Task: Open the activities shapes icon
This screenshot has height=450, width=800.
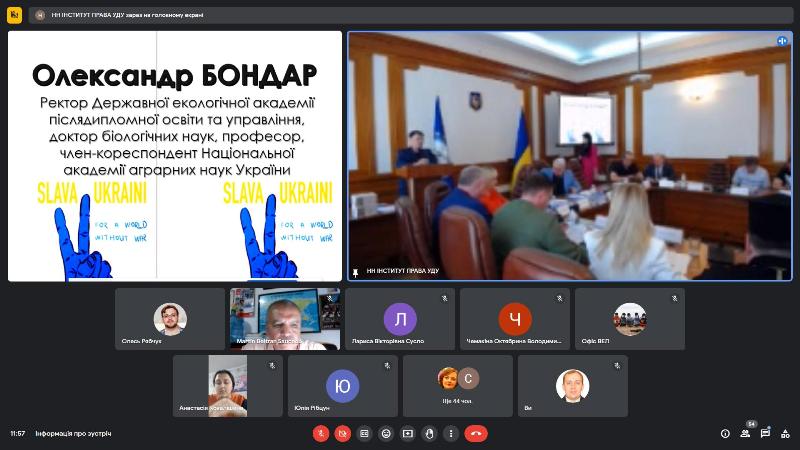Action: point(785,433)
